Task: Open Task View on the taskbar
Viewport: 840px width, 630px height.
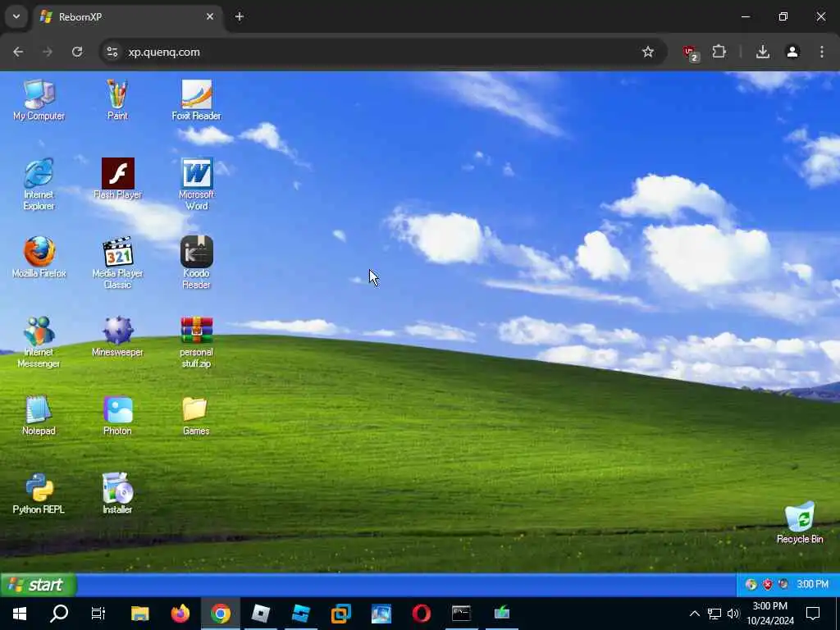Action: click(x=98, y=614)
